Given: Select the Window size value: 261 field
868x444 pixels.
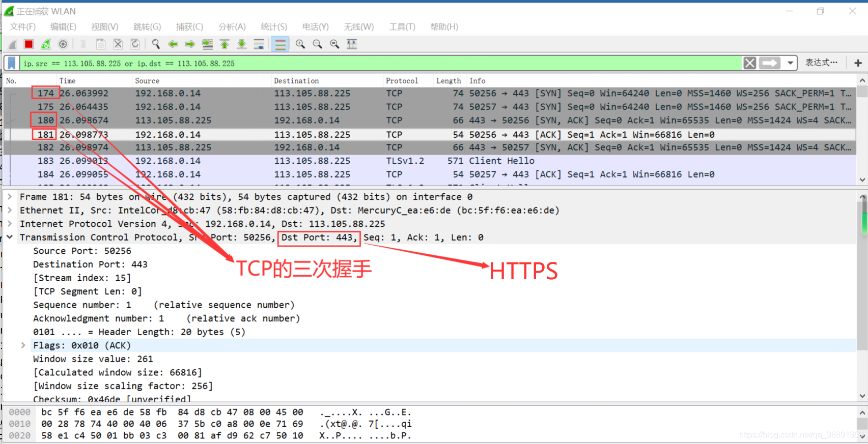Looking at the screenshot, I should (93, 359).
